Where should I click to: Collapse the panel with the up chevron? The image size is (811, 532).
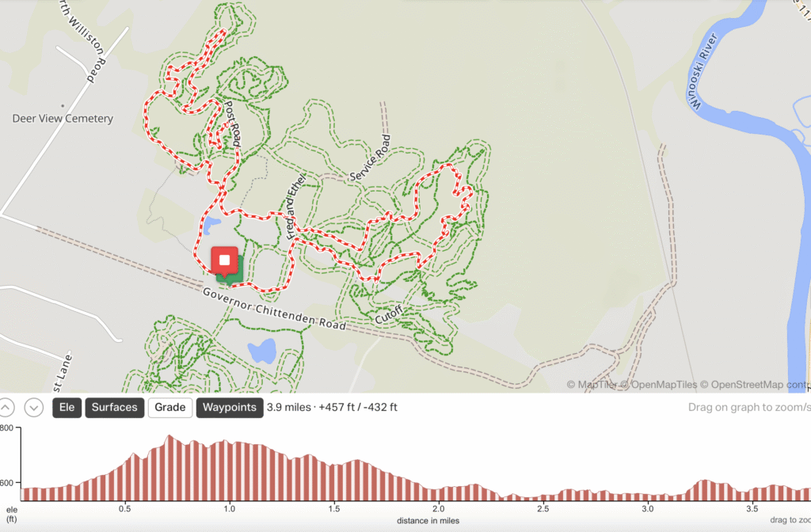[x=6, y=408]
